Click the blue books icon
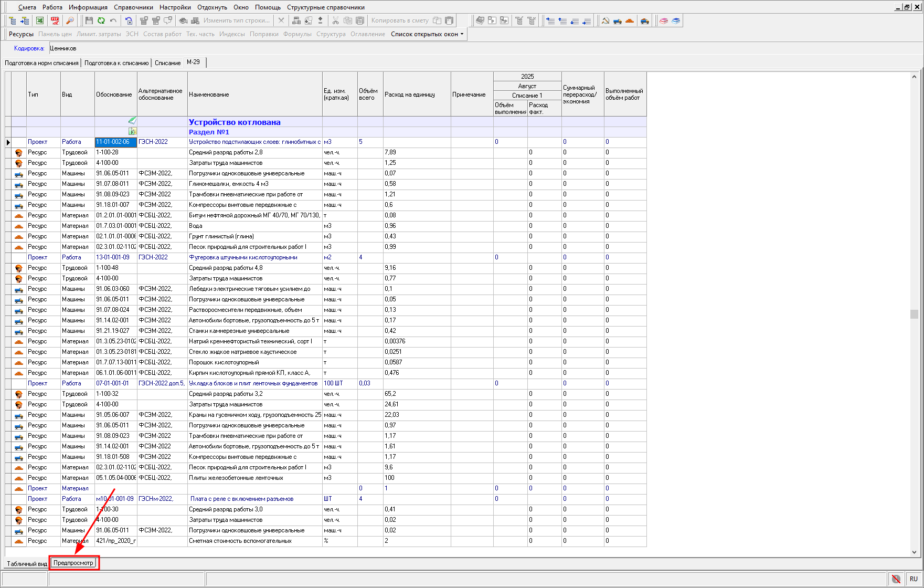 pyautogui.click(x=676, y=20)
